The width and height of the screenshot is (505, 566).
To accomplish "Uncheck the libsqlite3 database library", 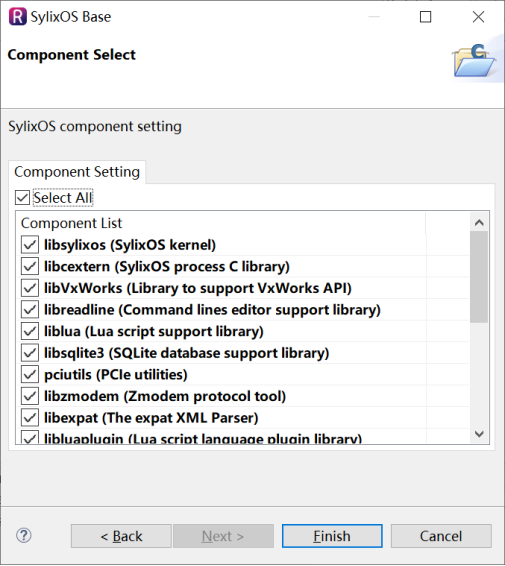I will pyautogui.click(x=30, y=353).
